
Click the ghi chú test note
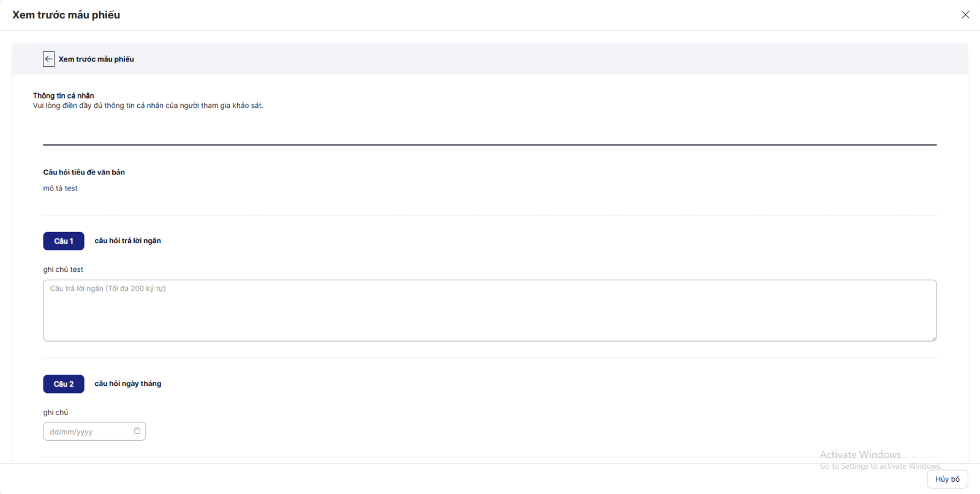tap(63, 269)
